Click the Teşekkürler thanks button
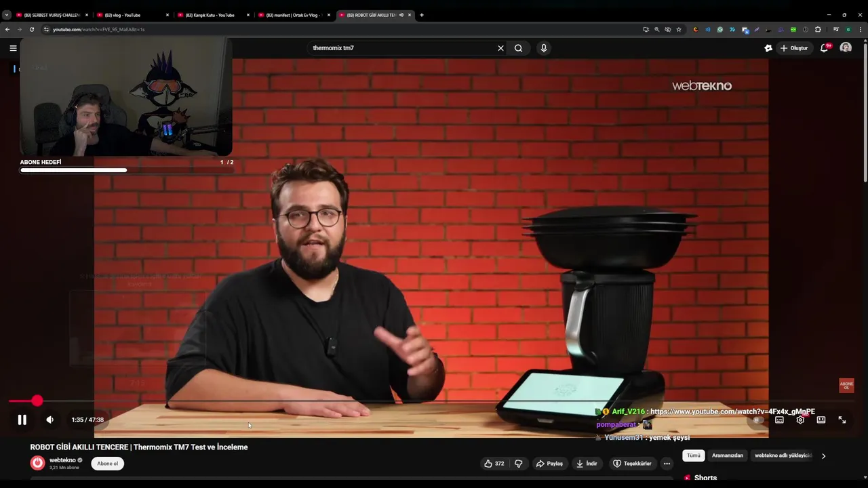Viewport: 868px width, 488px height. [x=632, y=464]
